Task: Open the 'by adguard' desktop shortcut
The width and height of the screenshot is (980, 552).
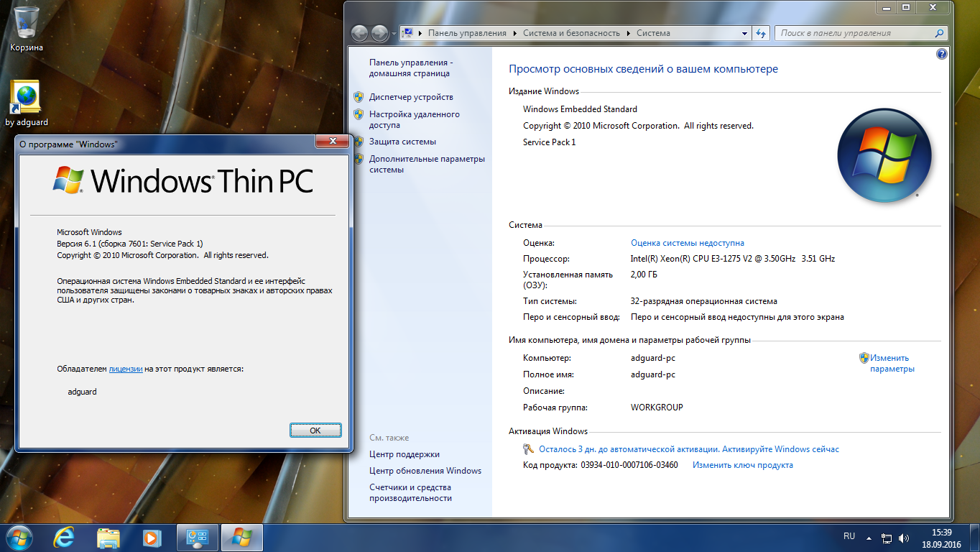Action: [x=27, y=103]
